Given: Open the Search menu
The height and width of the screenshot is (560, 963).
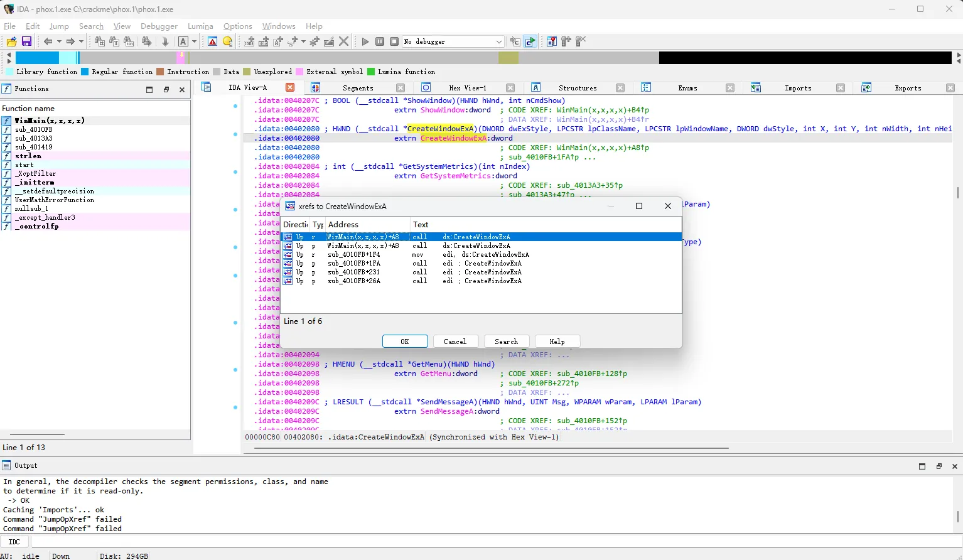Looking at the screenshot, I should pyautogui.click(x=91, y=26).
